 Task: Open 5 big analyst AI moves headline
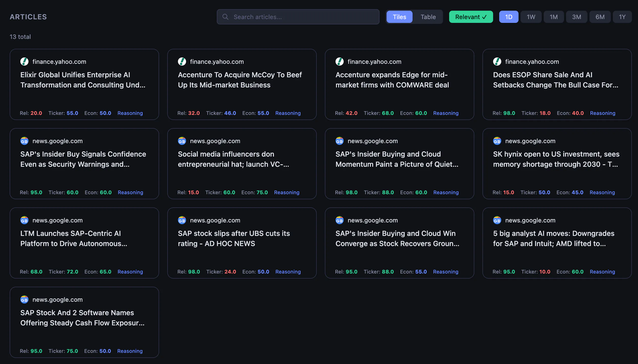coord(554,238)
